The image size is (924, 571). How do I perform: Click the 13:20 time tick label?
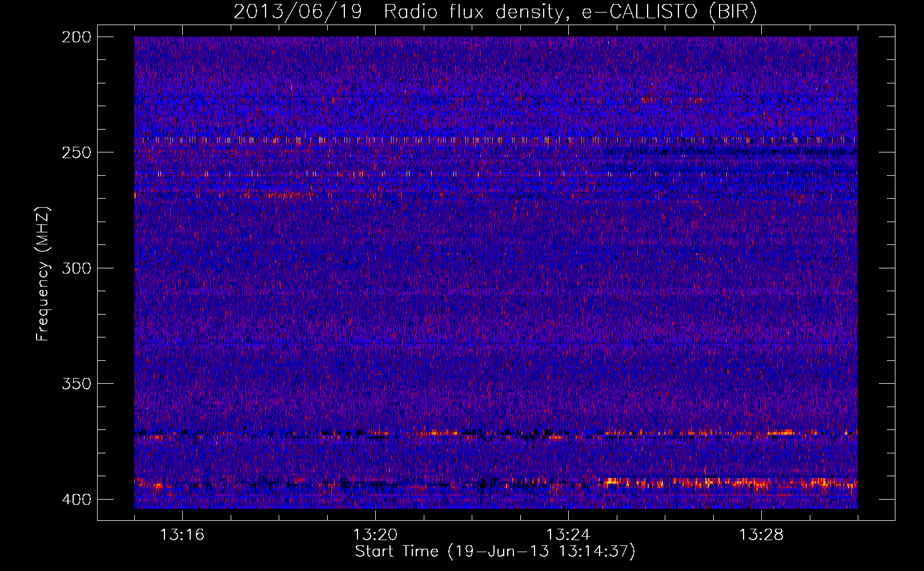click(x=375, y=535)
